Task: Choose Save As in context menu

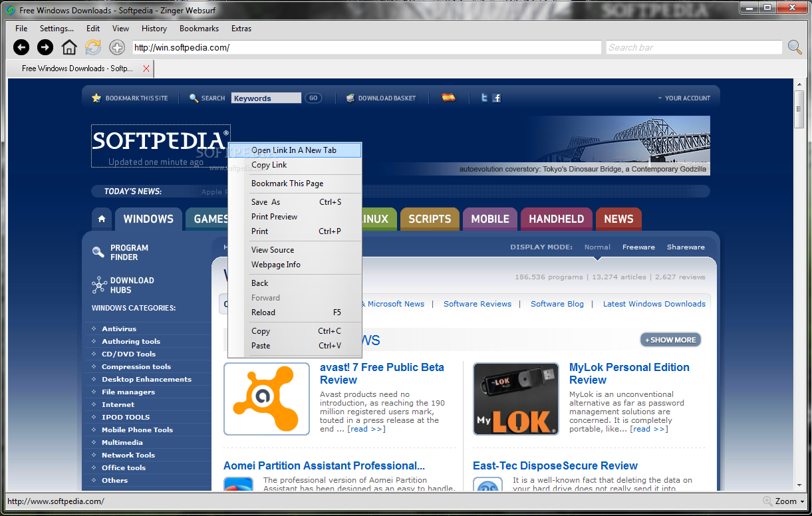Action: pyautogui.click(x=295, y=202)
